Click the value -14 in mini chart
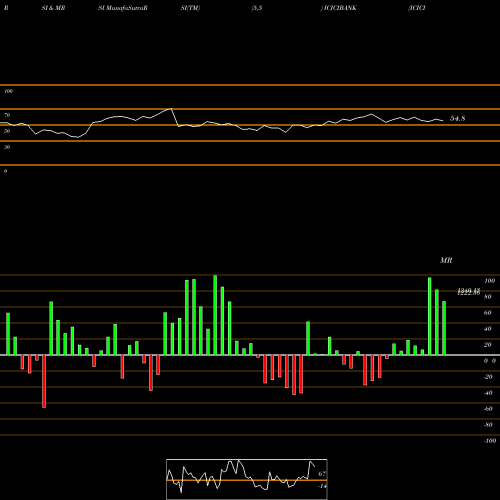The image size is (500, 500). coord(322,486)
